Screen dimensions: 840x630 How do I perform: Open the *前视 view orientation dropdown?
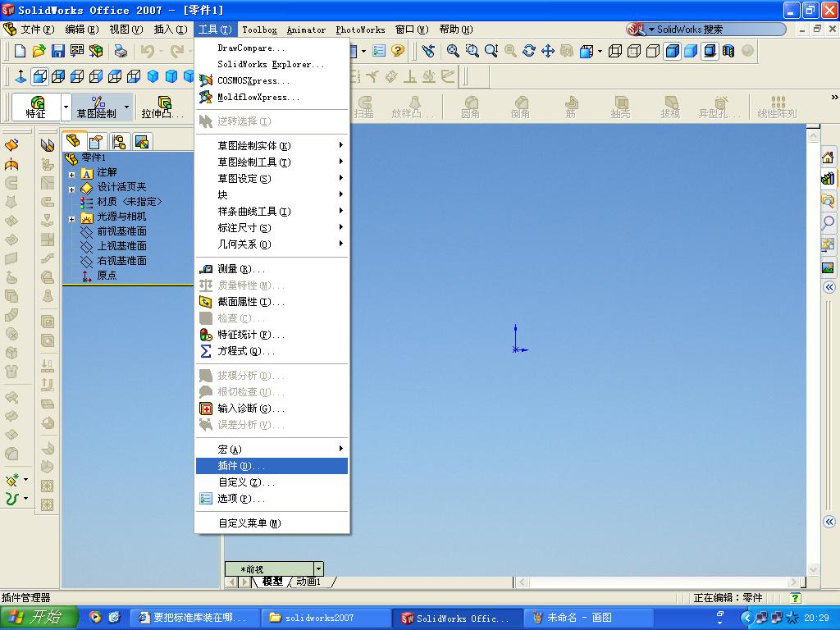pos(319,568)
